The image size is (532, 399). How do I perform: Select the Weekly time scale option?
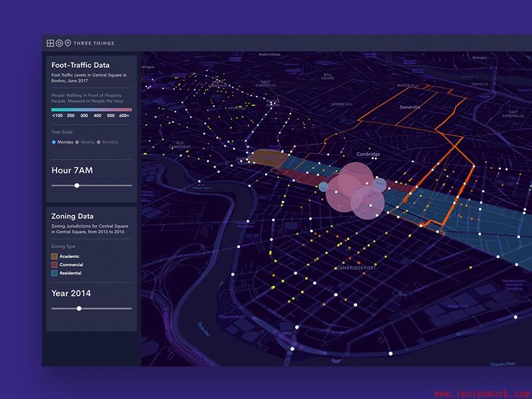tap(77, 142)
